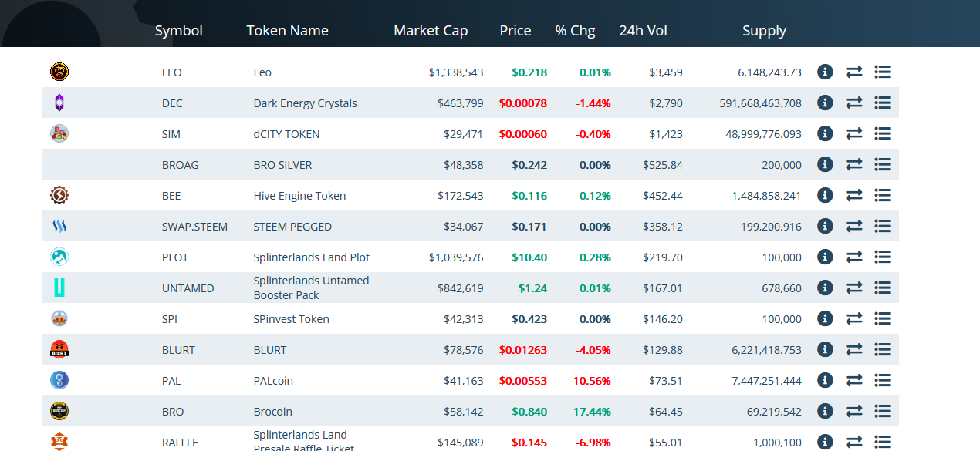Sort by Price column header
The image size is (980, 451).
pos(515,31)
